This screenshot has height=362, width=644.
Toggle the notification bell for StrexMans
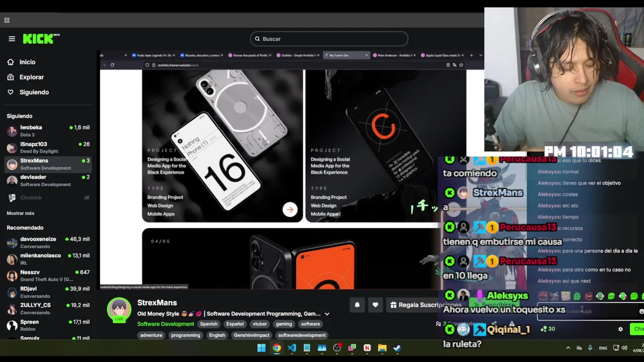[357, 305]
